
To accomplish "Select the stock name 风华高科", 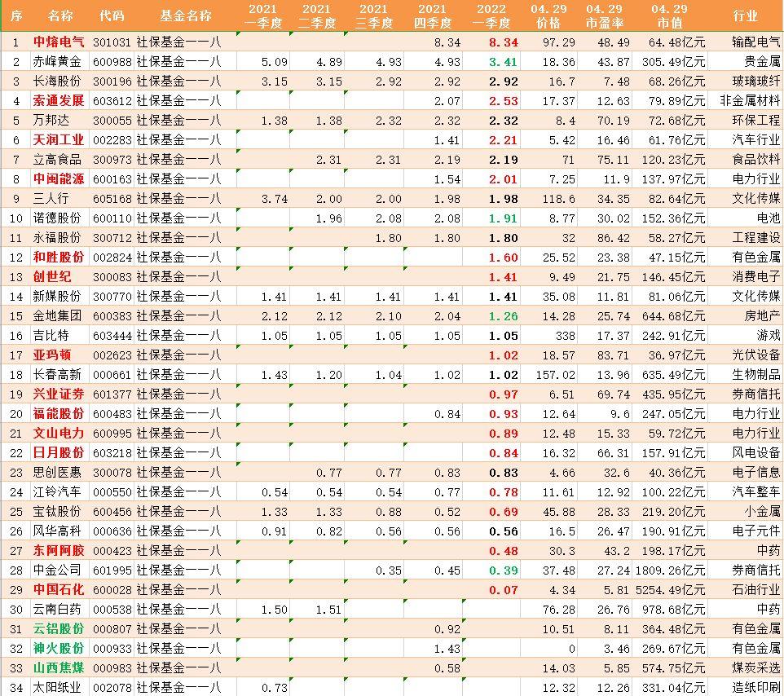I will click(57, 531).
